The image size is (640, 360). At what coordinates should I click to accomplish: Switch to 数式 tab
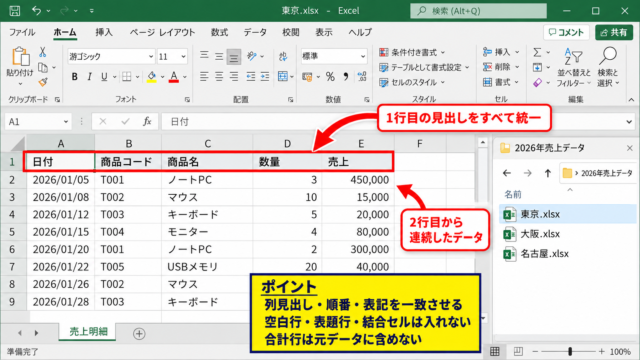(219, 32)
